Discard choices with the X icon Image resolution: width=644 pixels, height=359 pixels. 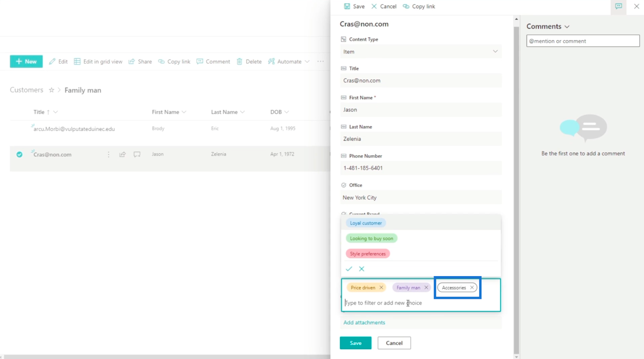[361, 269]
